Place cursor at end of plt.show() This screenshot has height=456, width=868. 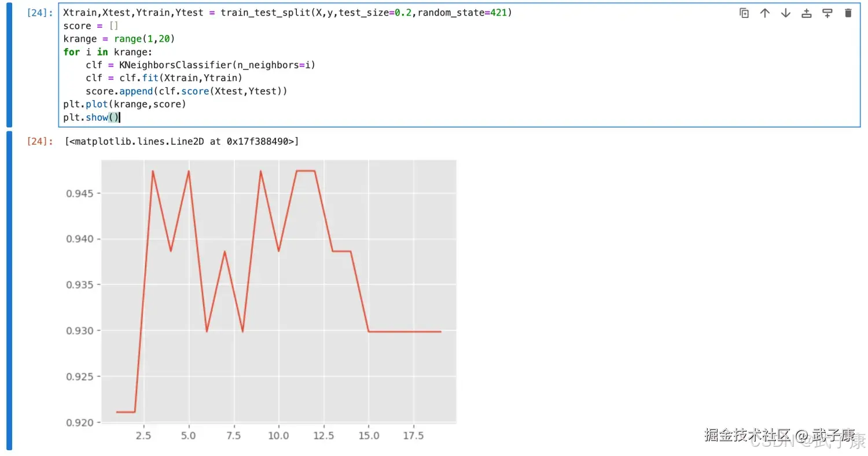pyautogui.click(x=119, y=117)
